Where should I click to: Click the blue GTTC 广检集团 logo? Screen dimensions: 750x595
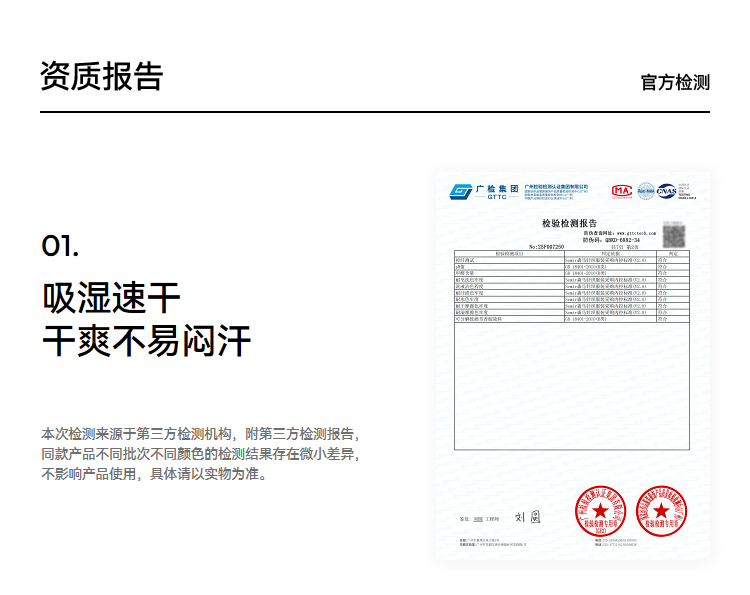point(484,192)
